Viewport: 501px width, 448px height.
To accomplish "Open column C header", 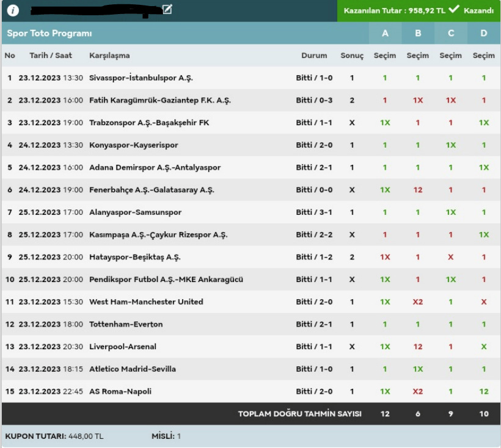I will [451, 33].
